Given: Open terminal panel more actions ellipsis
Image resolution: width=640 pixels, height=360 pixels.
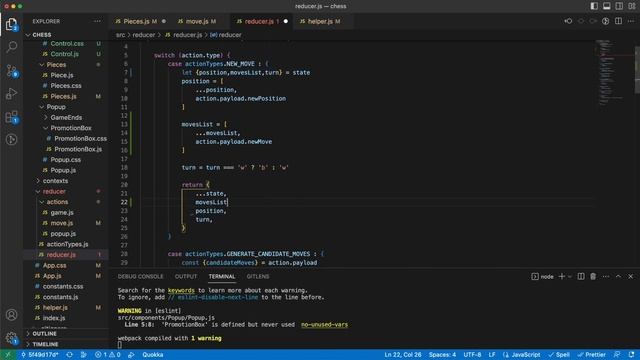Looking at the screenshot, I should [606, 276].
